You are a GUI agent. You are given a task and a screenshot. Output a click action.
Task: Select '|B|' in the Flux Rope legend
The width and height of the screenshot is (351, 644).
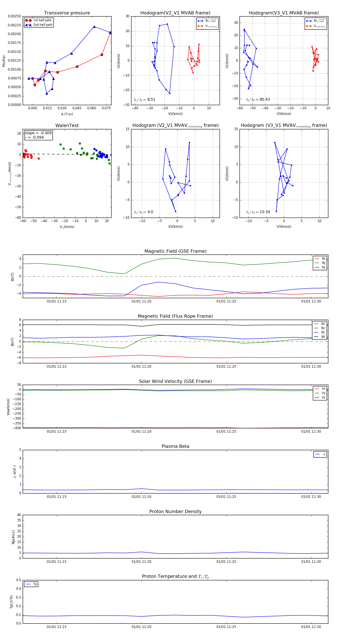[320, 337]
